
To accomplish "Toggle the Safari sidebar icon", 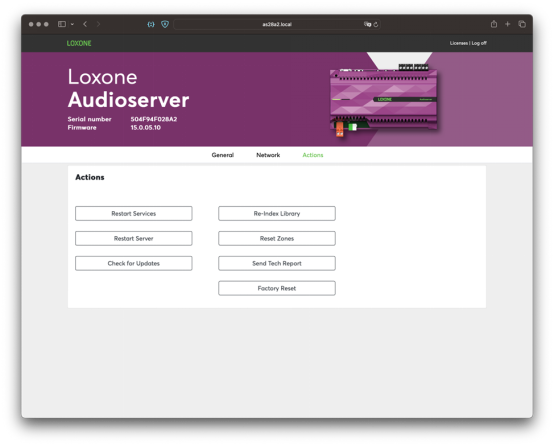I will [x=62, y=24].
